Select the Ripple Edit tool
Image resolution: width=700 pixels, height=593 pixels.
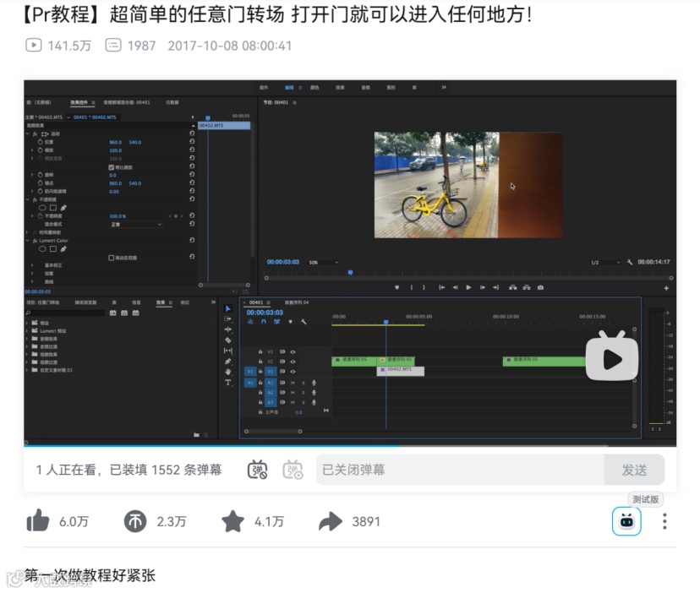227,329
